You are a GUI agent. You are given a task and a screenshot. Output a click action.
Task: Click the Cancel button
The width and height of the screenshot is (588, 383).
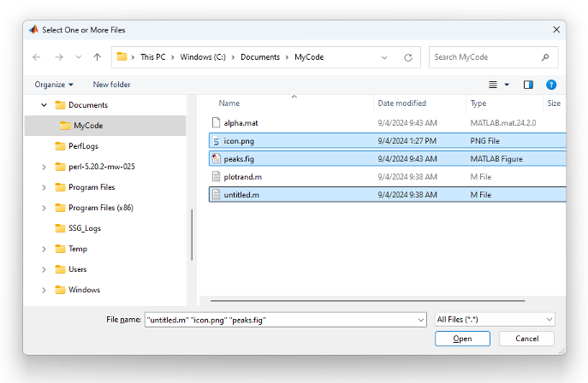(x=526, y=339)
